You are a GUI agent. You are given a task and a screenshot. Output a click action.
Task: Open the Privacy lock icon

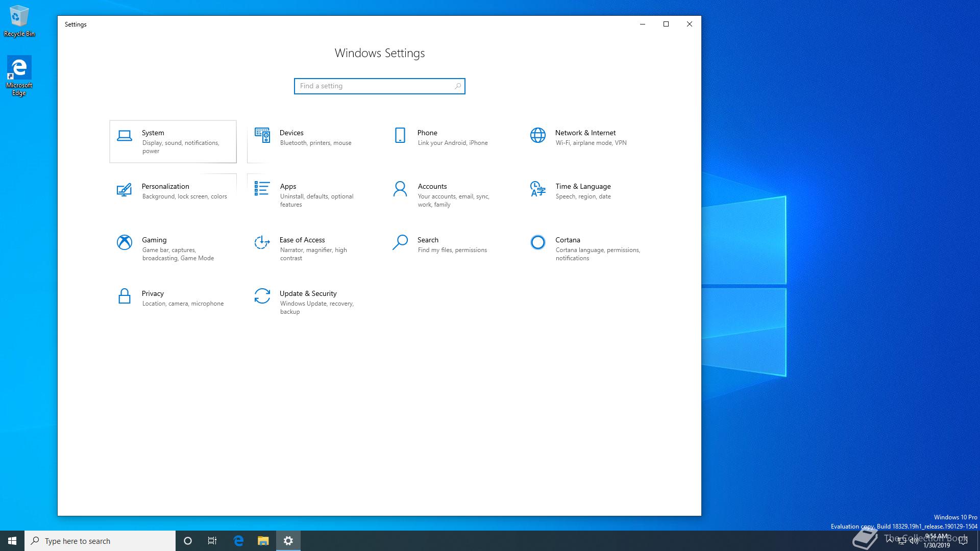(125, 296)
